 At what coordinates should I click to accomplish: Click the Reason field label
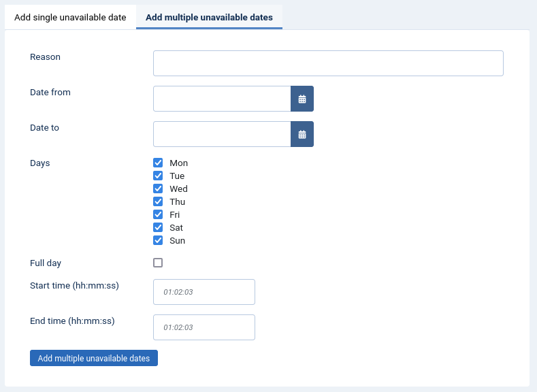(x=45, y=57)
